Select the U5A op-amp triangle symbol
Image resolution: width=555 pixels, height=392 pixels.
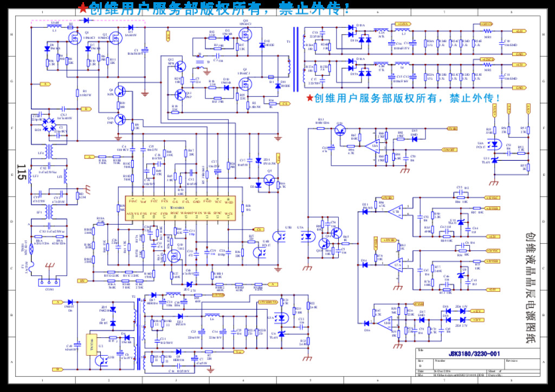(372, 146)
